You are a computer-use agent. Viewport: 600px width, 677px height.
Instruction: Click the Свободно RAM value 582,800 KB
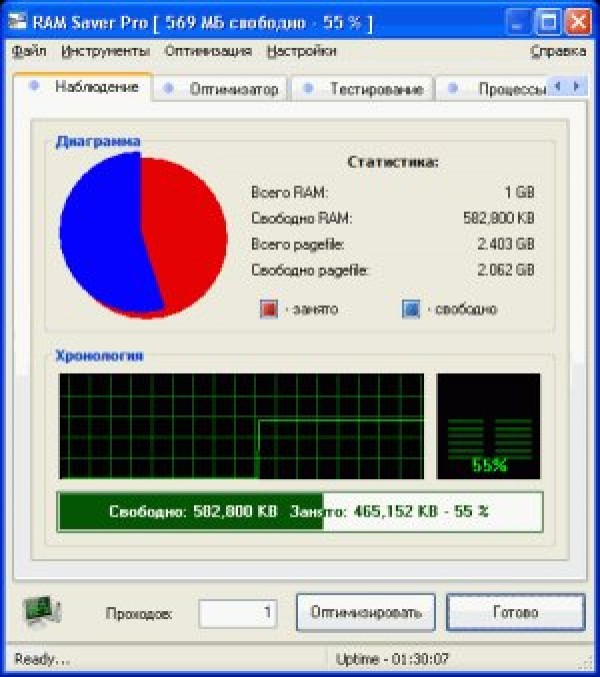point(499,218)
